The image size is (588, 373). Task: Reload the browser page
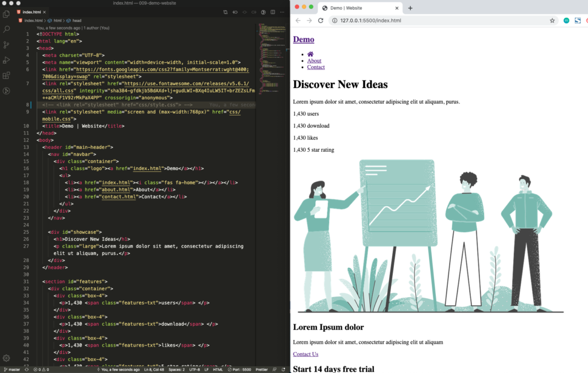(320, 21)
